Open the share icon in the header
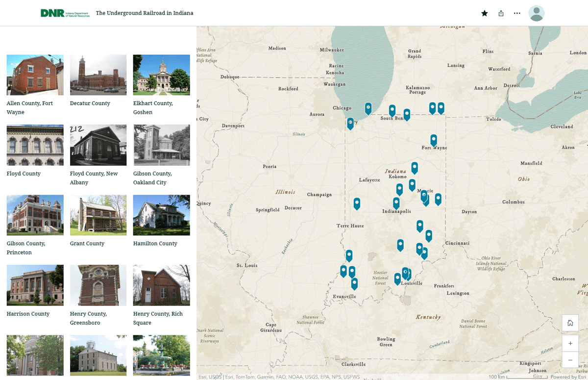Screen dimensions: 588x380 pos(501,13)
